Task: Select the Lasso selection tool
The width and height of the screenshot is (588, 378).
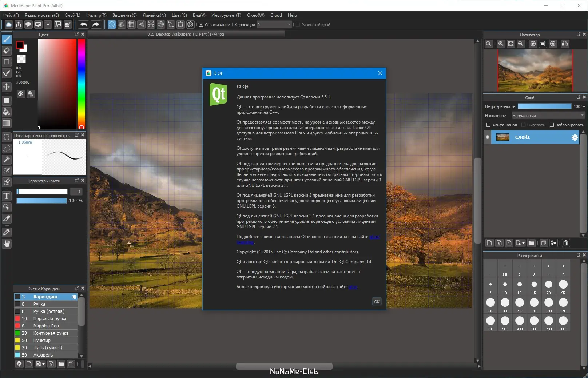Action: (x=7, y=148)
